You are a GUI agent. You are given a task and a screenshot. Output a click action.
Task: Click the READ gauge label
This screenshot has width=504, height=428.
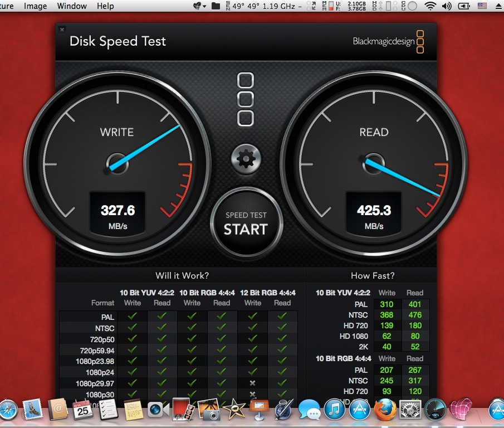pyautogui.click(x=374, y=132)
